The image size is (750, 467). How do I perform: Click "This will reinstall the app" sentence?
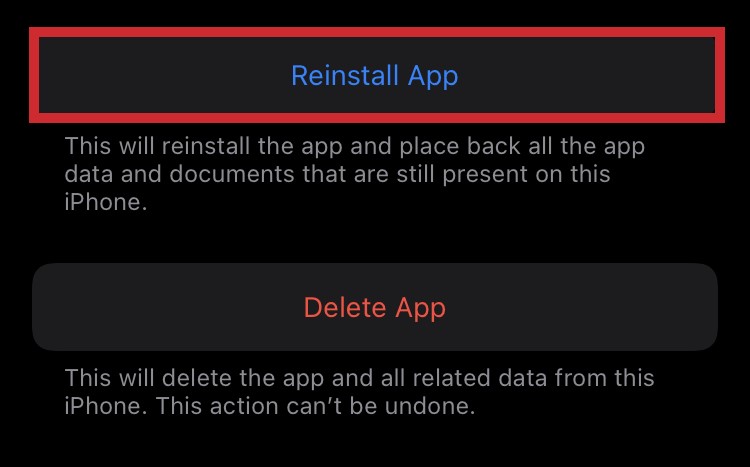click(203, 146)
